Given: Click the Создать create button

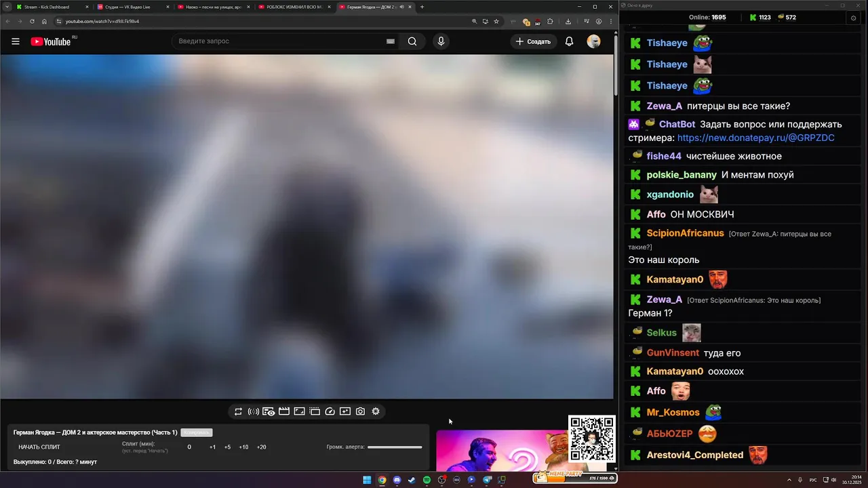Looking at the screenshot, I should 534,41.
